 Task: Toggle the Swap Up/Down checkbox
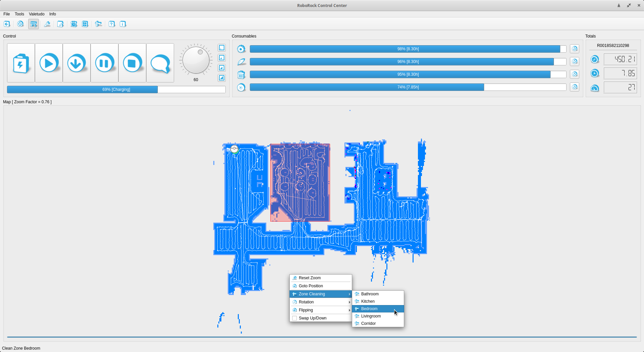coord(294,318)
